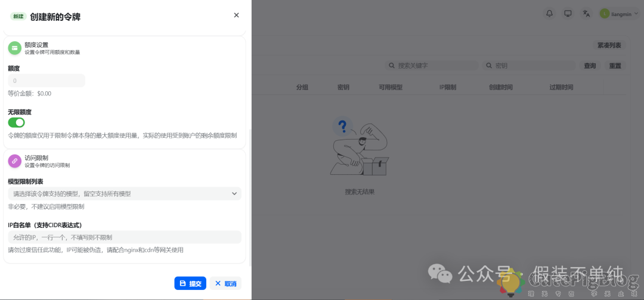Cancel creating the token
Image resolution: width=644 pixels, height=300 pixels.
[x=225, y=283]
